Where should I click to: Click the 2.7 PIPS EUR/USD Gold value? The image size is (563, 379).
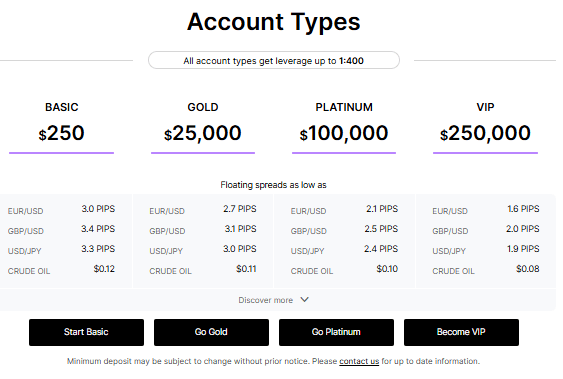pos(239,209)
